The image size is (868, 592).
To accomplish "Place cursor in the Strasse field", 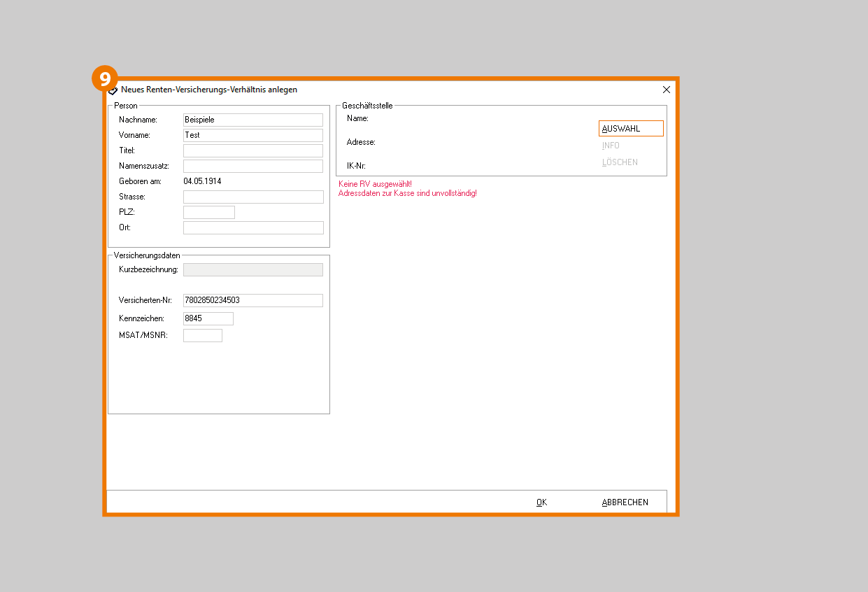I will click(252, 197).
